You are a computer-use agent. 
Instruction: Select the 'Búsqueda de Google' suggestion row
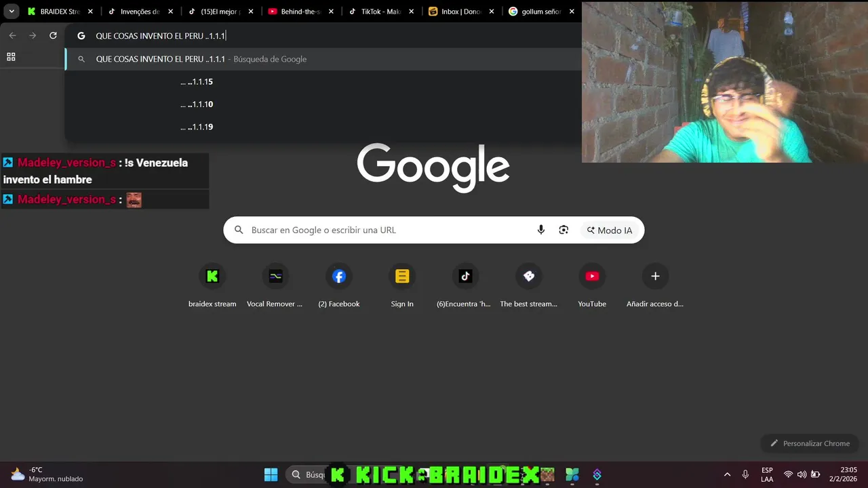tap(323, 59)
